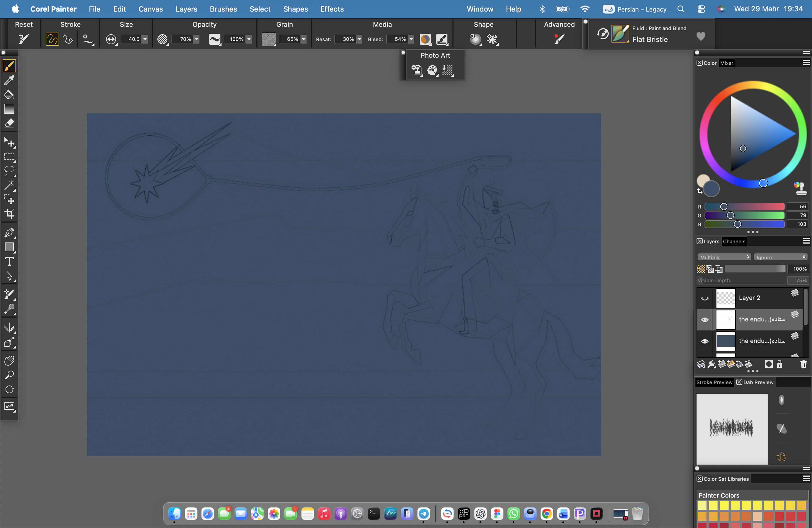Open Bleed 54% dropdown arrow

[x=412, y=39]
